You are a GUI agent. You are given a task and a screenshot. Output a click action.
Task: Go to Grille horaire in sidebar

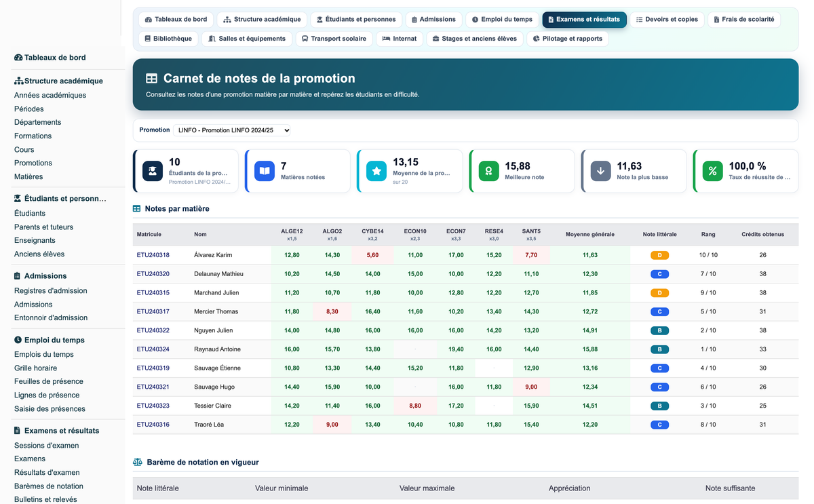coord(36,368)
